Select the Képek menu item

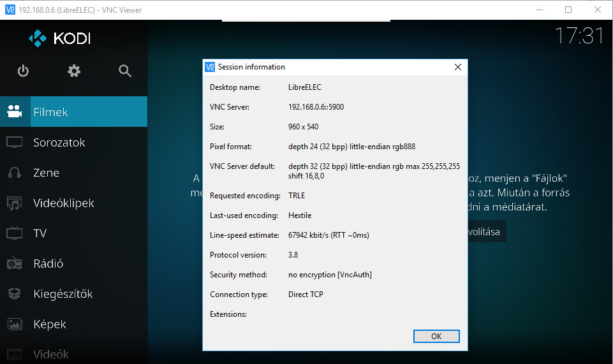[x=73, y=324]
